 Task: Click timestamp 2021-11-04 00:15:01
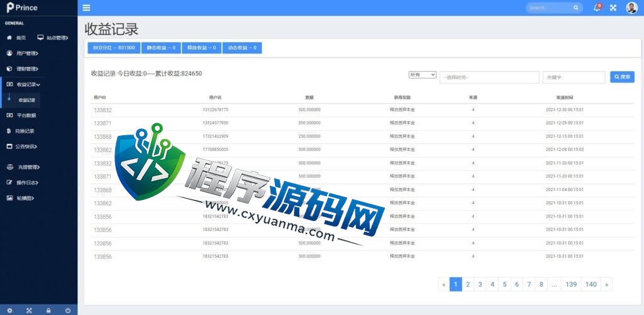tap(564, 189)
